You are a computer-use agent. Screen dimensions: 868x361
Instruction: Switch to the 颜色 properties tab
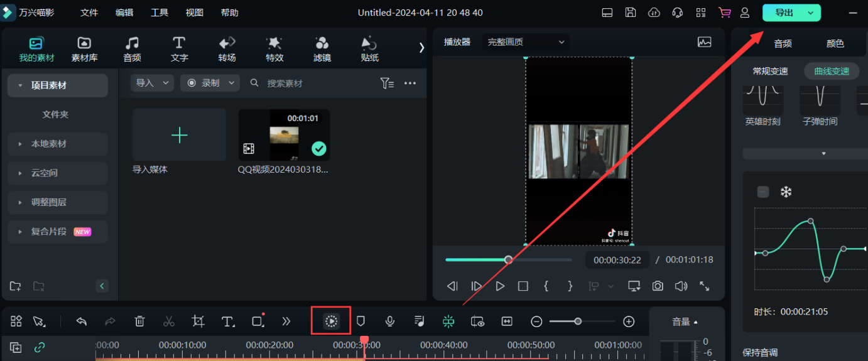pyautogui.click(x=835, y=44)
